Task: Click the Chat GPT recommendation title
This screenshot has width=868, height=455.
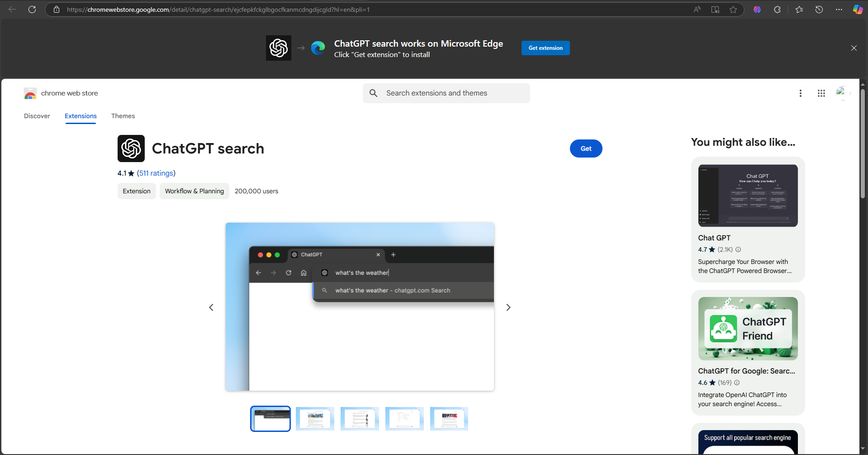Action: tap(714, 238)
